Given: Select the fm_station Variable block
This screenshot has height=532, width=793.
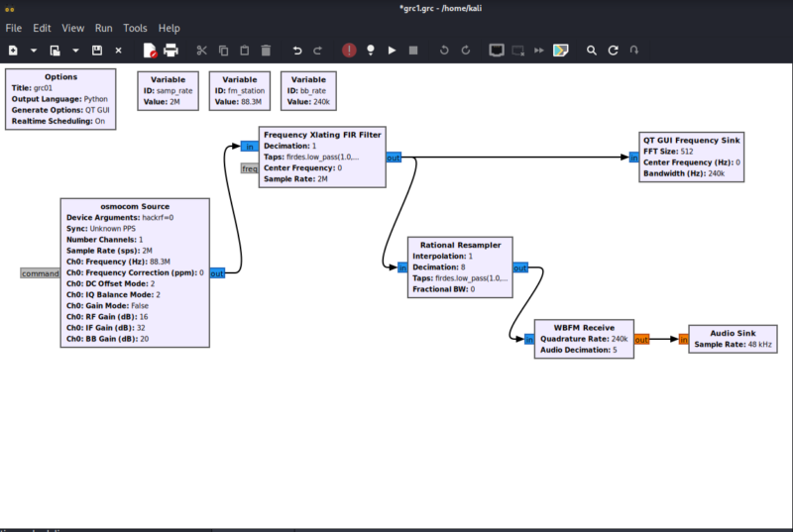Looking at the screenshot, I should (x=240, y=91).
